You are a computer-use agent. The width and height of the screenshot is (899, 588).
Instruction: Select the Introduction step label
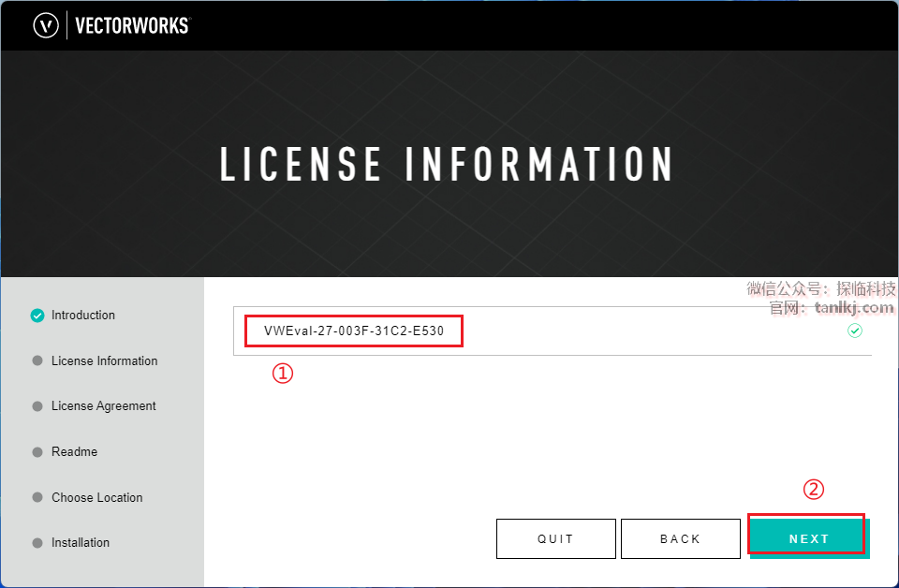(83, 316)
